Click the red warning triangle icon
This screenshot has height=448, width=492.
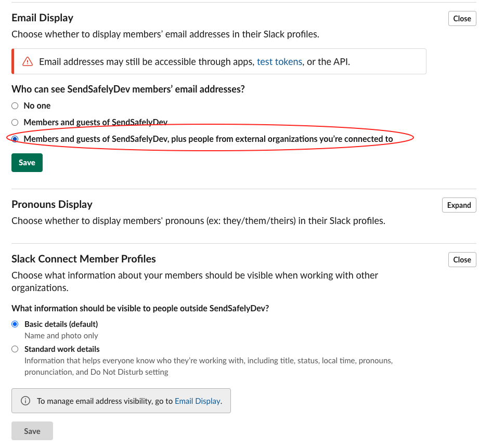click(28, 62)
